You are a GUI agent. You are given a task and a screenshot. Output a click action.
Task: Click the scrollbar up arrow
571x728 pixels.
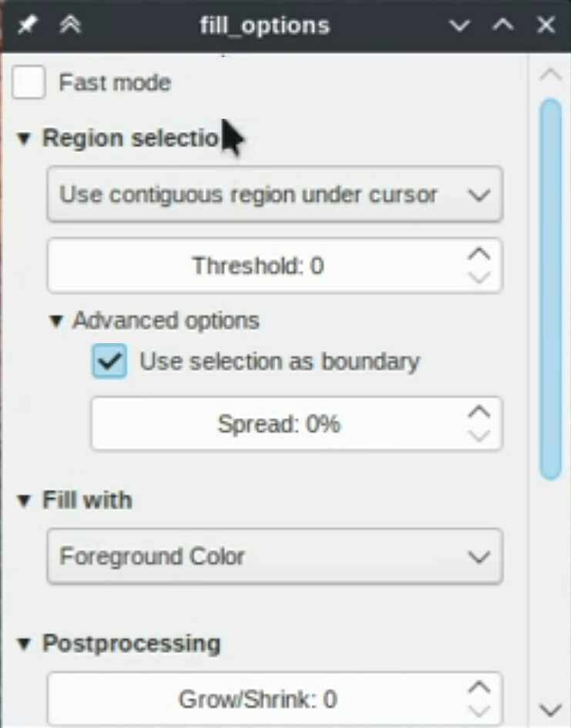[550, 75]
